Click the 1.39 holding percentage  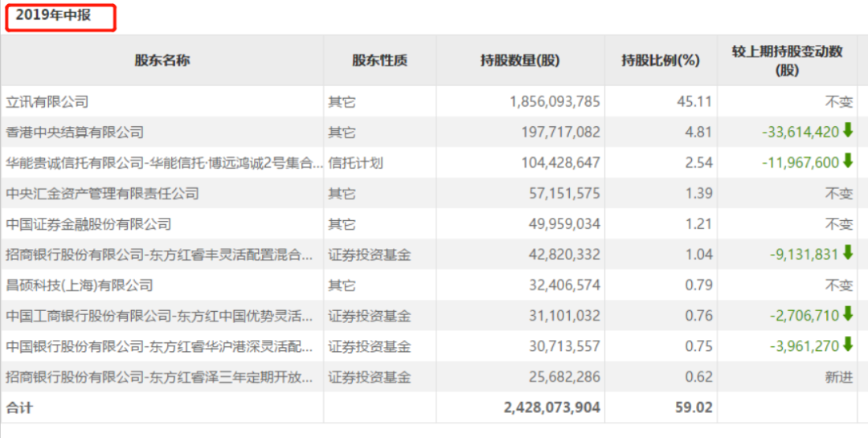coord(698,193)
